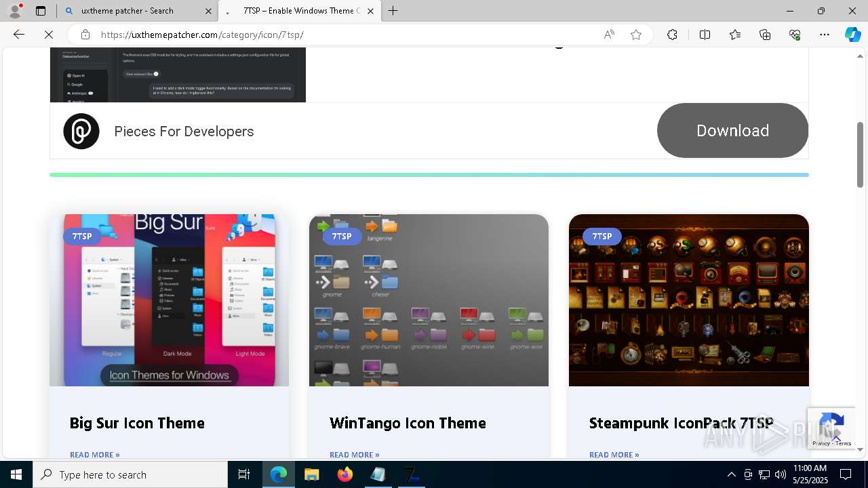Add this page to favorites
The width and height of the screenshot is (868, 488).
click(636, 35)
